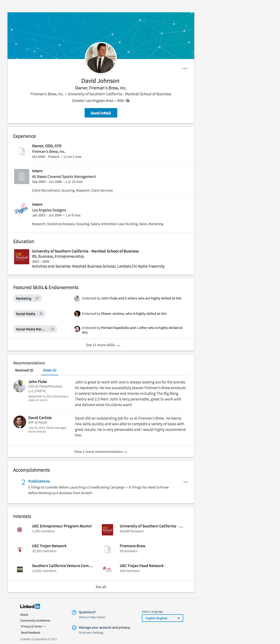280x644 pixels.
Task: Expand the Privacy & Terms footer menu
Action: pos(33,626)
